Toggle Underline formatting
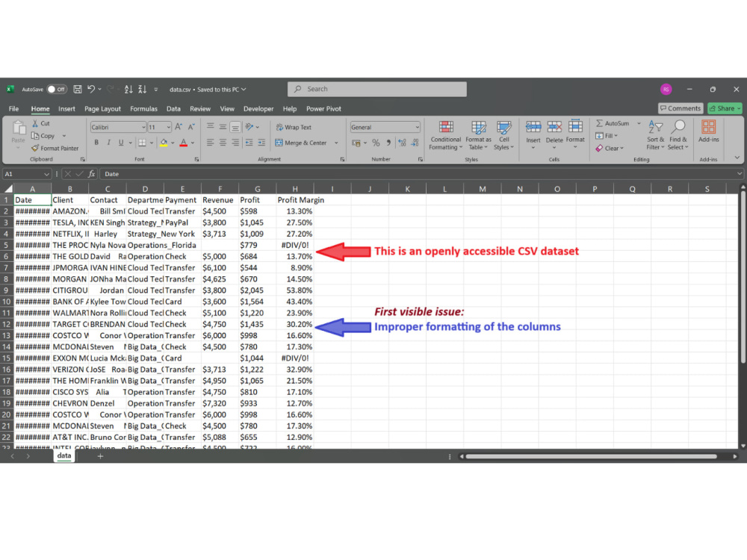The image size is (747, 560). click(x=121, y=143)
